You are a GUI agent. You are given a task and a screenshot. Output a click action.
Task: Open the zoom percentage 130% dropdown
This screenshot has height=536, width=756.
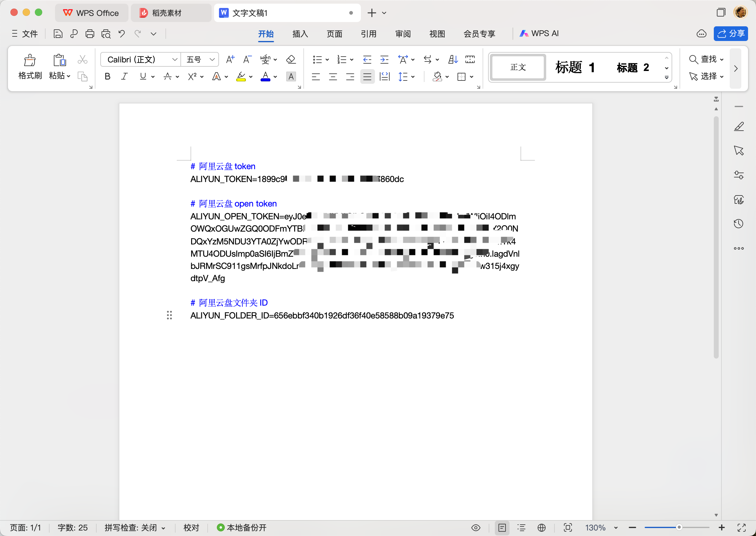pyautogui.click(x=616, y=528)
